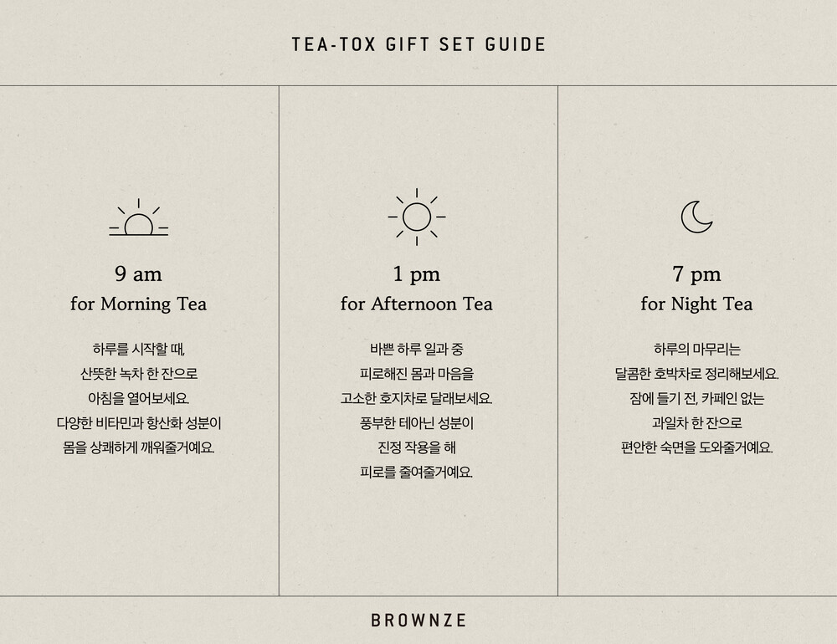Click the line "바쁜 하루 일과 중"
The image size is (837, 644).
pyautogui.click(x=417, y=349)
